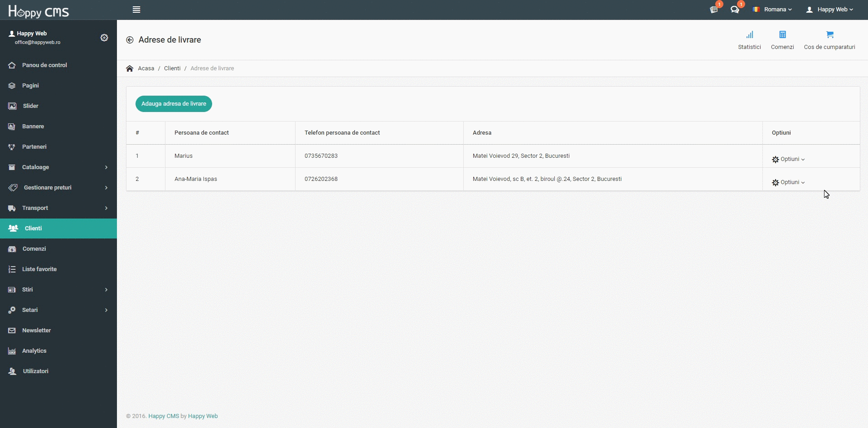Viewport: 868px width, 428px height.
Task: Open Pagini menu item
Action: pyautogui.click(x=58, y=86)
